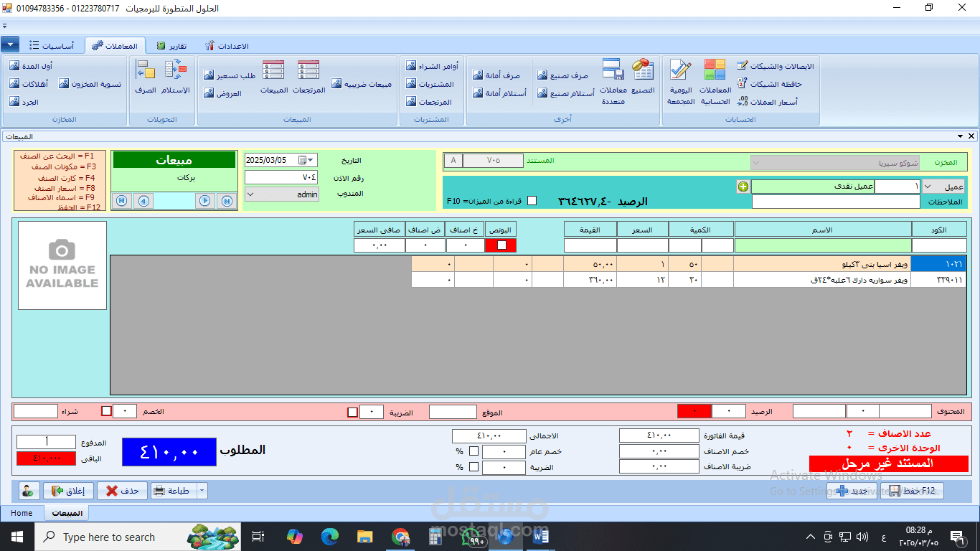
Task: Click إغلاق close button
Action: (68, 491)
